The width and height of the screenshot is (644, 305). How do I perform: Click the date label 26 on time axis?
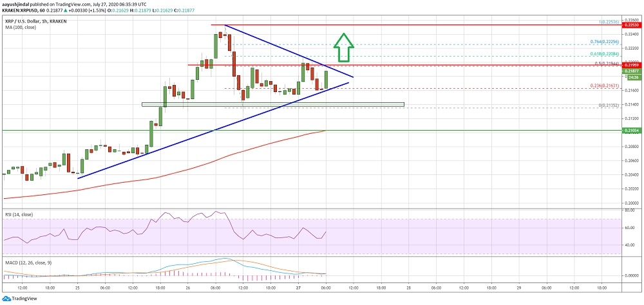pyautogui.click(x=187, y=289)
